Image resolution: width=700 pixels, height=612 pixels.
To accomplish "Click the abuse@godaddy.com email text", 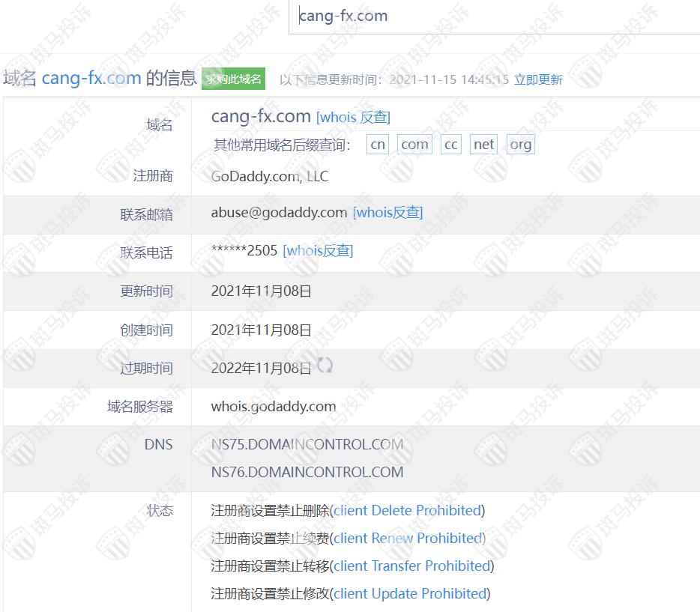I will coord(279,213).
